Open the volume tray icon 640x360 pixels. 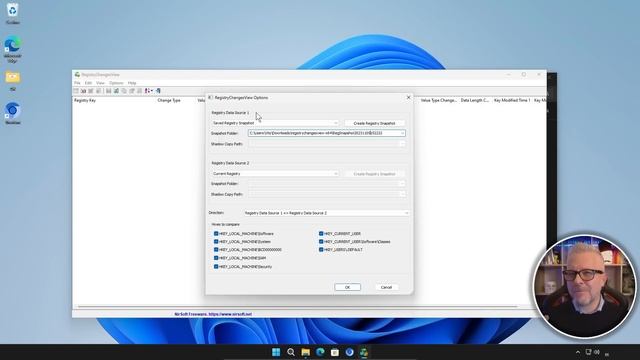coord(597,352)
